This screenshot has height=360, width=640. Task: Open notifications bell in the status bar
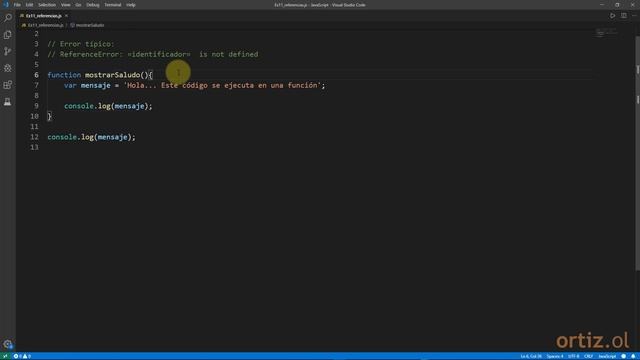pyautogui.click(x=633, y=356)
